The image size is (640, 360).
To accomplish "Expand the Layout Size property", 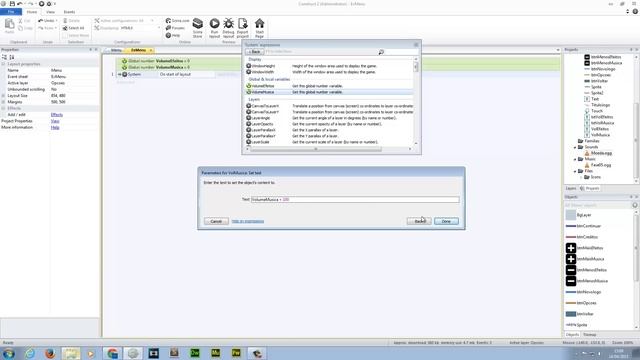I will tap(3, 96).
